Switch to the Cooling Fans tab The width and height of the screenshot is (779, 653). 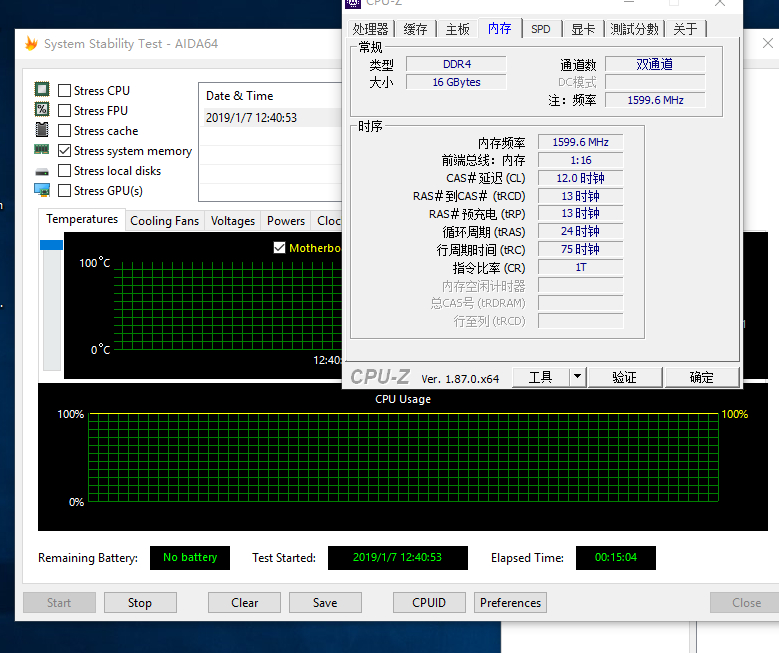164,221
